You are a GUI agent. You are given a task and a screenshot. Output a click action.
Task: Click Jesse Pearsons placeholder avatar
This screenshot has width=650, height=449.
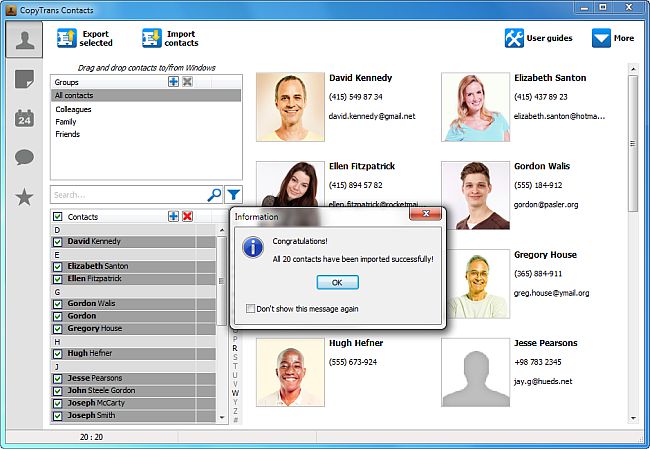coord(475,372)
